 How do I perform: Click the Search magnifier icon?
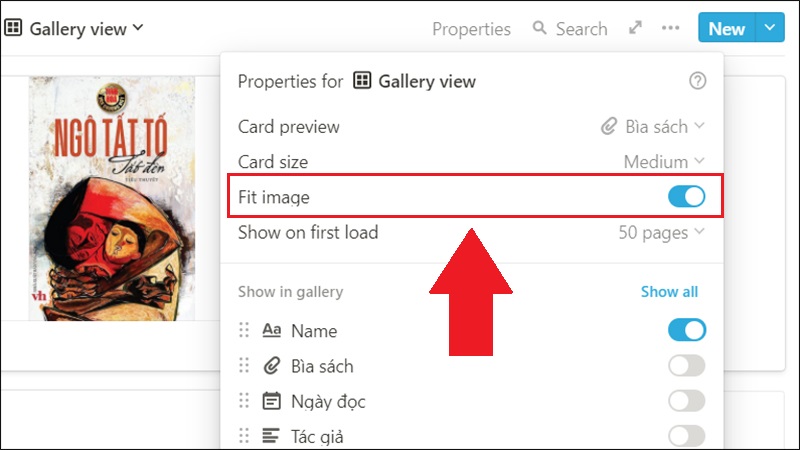click(x=540, y=28)
